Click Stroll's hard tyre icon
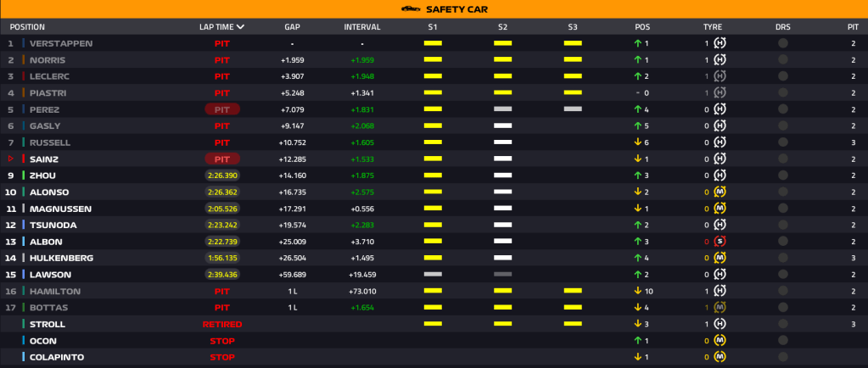This screenshot has height=368, width=868. tap(720, 324)
